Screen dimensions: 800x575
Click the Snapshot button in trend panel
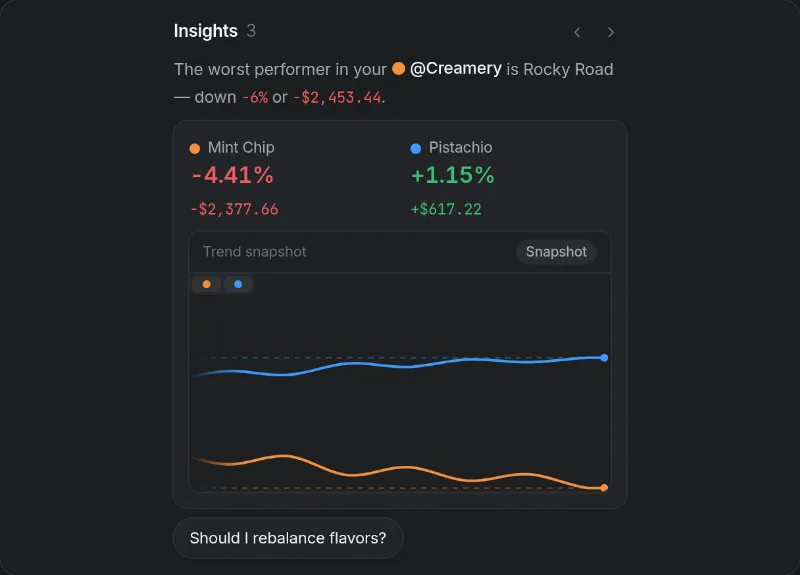[x=556, y=252]
